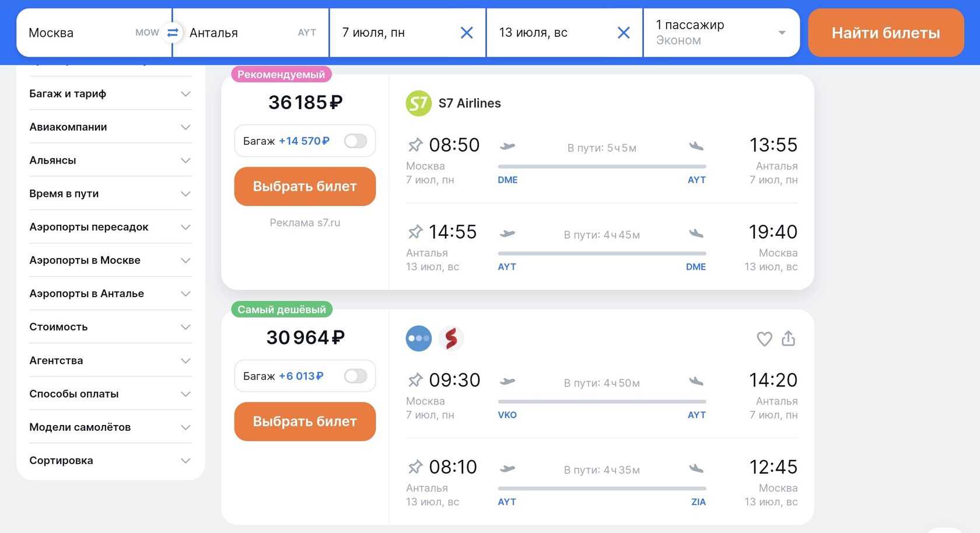Image resolution: width=980 pixels, height=533 pixels.
Task: Pin the 08:10 Antalya return flight
Action: tap(415, 467)
